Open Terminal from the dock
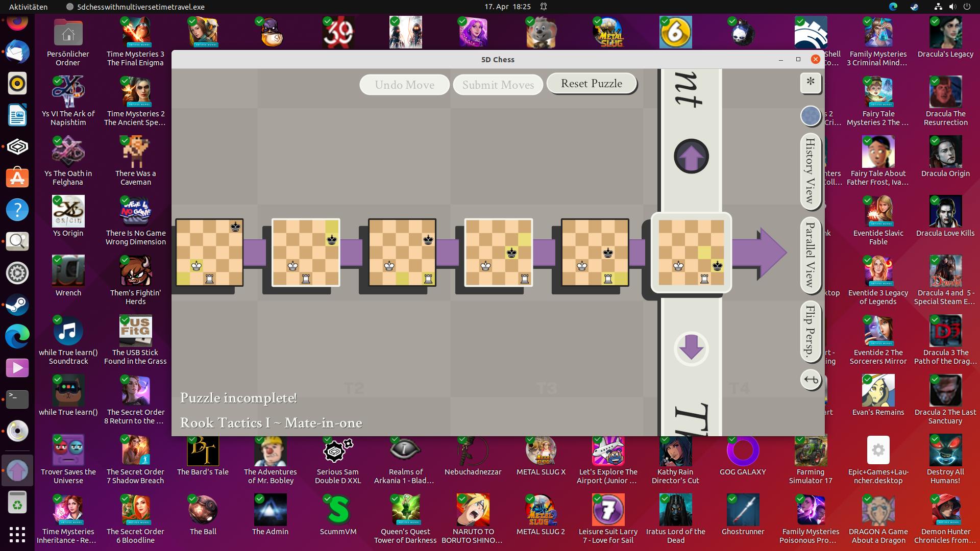 [x=17, y=399]
